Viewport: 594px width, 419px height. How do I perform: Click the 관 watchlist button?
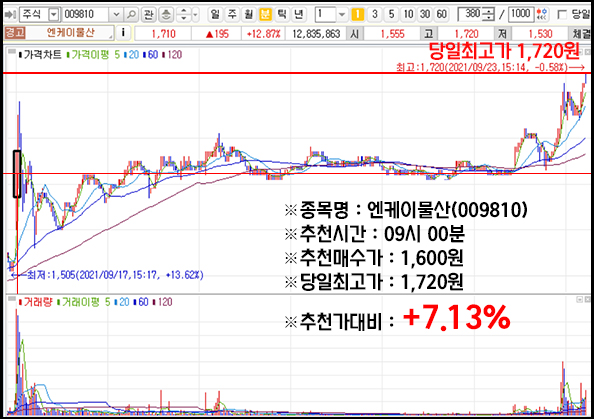point(148,14)
